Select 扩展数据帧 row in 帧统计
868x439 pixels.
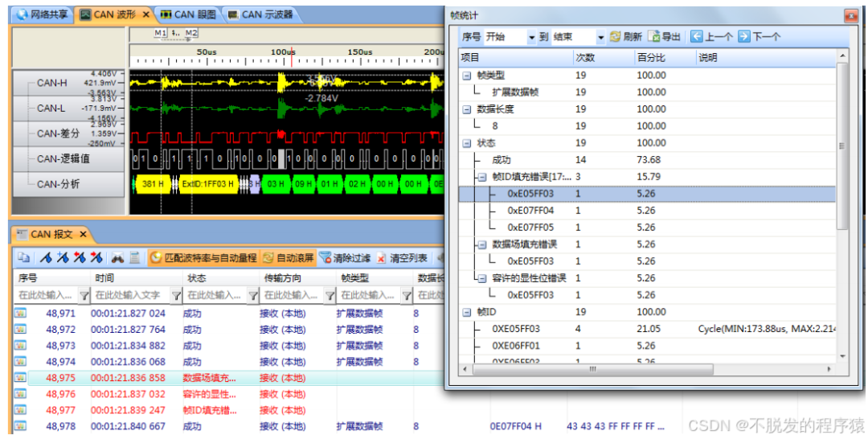[x=648, y=92]
